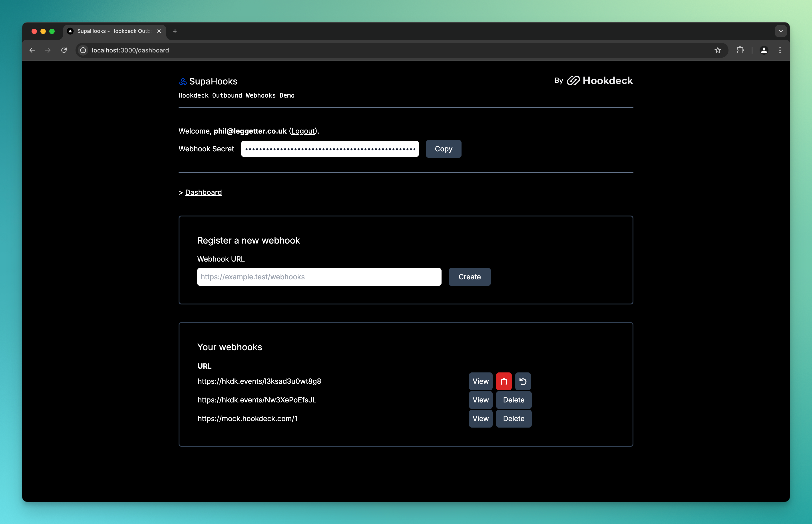Click the browser back arrow
The height and width of the screenshot is (524, 812).
(x=32, y=50)
